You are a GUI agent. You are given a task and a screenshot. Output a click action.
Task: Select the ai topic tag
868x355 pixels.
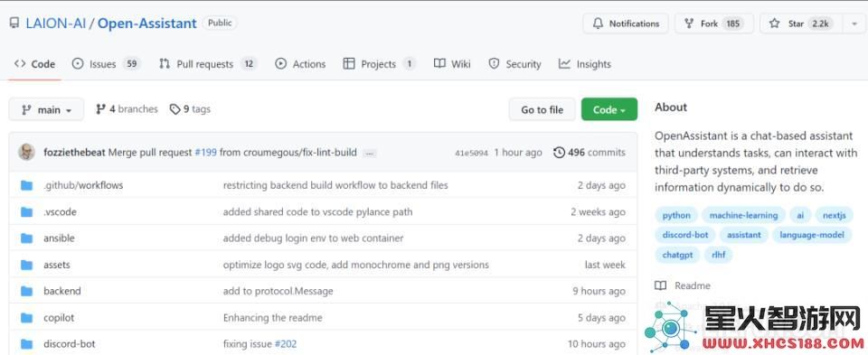800,215
